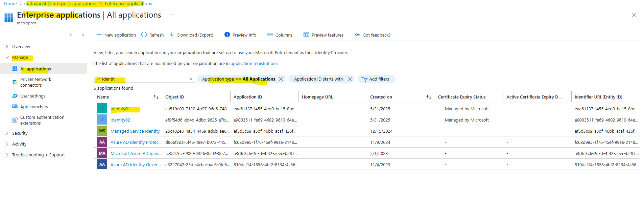The height and width of the screenshot is (219, 644).
Task: Go to Home breadcrumb link
Action: [x=10, y=3]
